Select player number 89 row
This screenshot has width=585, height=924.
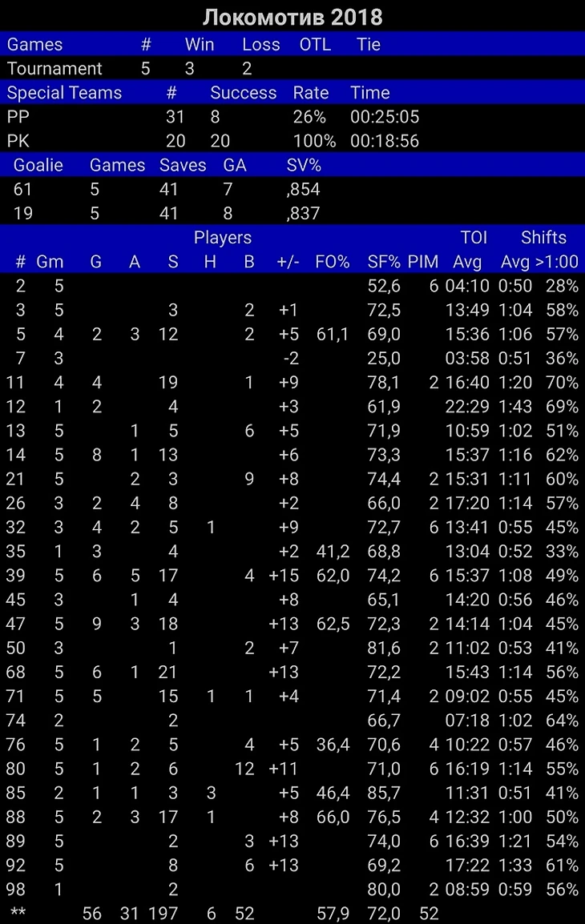(292, 842)
